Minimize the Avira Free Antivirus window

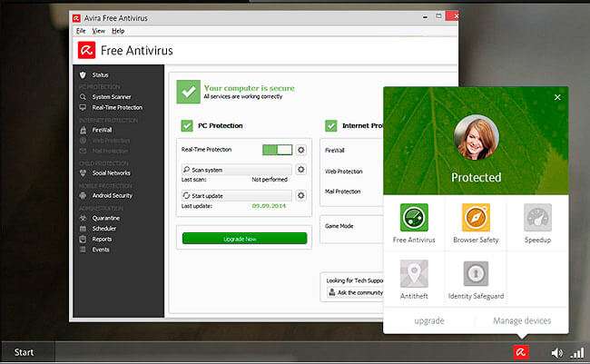coord(425,17)
